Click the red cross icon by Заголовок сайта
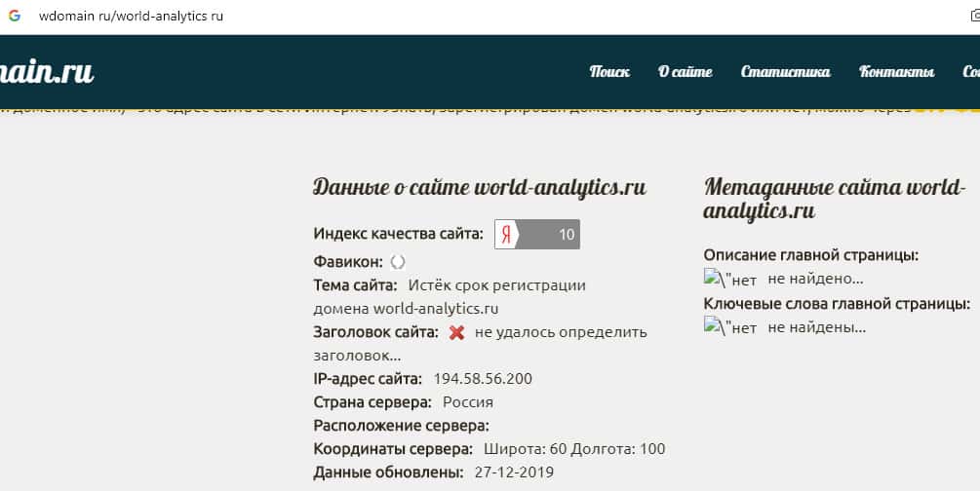The image size is (980, 491). coord(457,333)
